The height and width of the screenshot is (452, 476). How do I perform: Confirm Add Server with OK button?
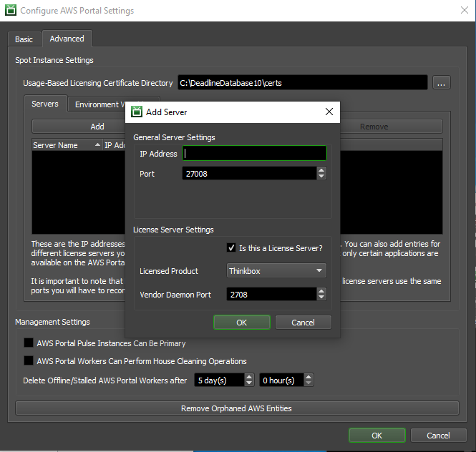tap(242, 322)
